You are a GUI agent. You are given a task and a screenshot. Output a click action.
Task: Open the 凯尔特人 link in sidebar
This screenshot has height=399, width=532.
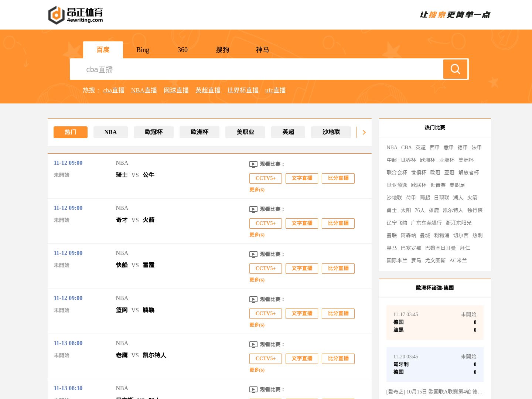[x=453, y=210]
